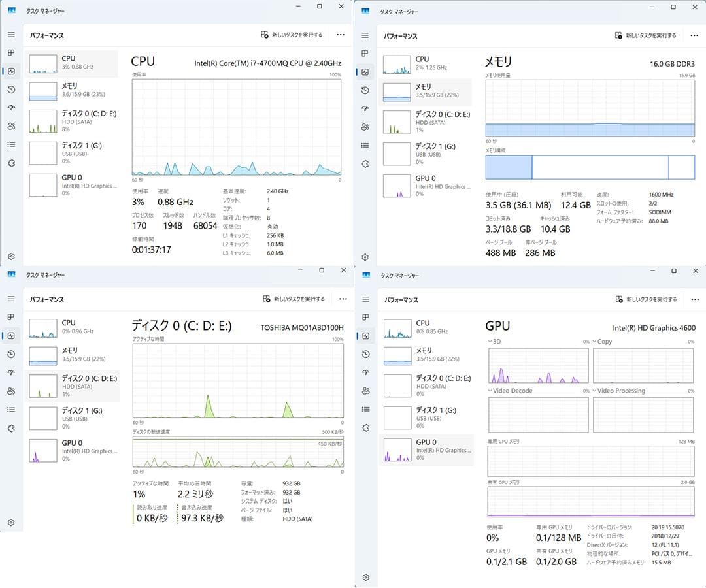Screen dimensions: 706x588
Task: Open Services icon in メモリ window
Action: click(365, 164)
